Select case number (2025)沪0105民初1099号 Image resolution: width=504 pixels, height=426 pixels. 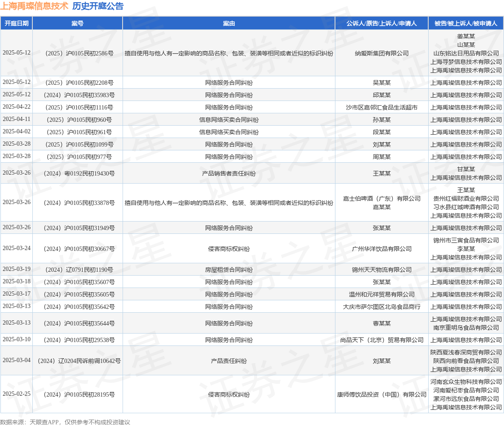(77, 144)
